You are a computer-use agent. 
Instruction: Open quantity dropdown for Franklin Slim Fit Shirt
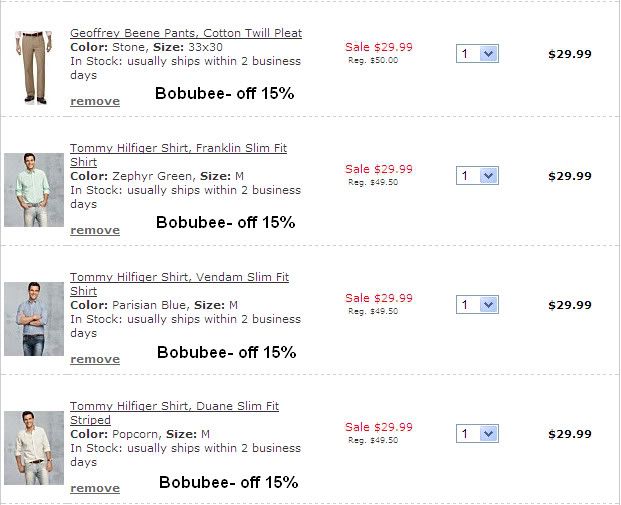(x=477, y=176)
